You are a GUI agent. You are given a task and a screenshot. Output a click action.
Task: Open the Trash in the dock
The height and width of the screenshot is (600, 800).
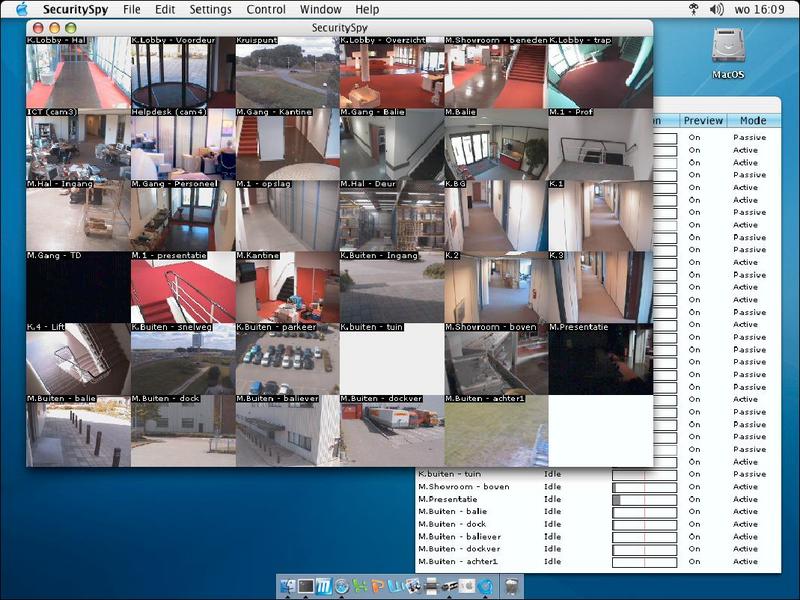click(x=511, y=585)
